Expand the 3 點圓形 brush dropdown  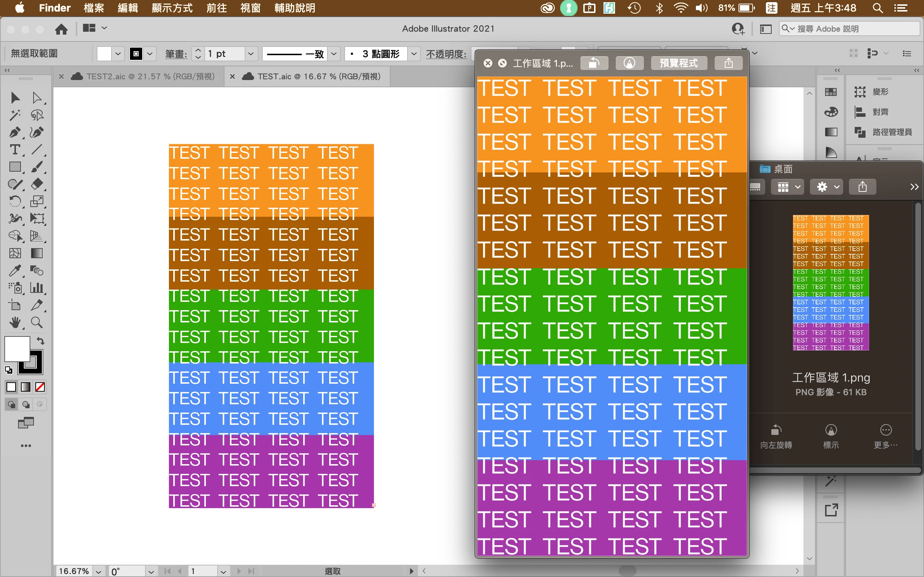[x=414, y=54]
